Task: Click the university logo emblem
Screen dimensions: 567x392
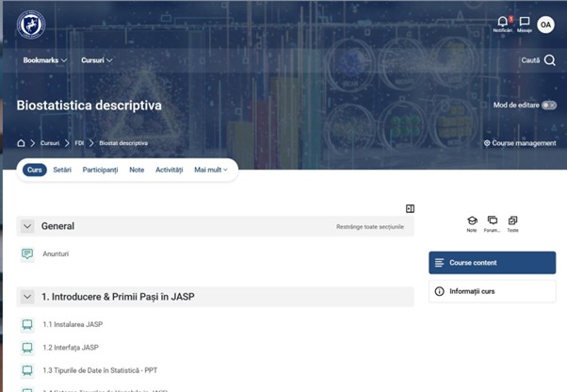Action: (x=31, y=24)
